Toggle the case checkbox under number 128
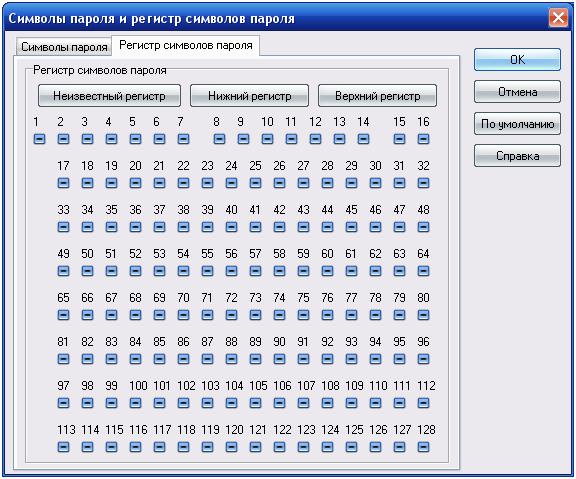The image size is (576, 479). 423,447
